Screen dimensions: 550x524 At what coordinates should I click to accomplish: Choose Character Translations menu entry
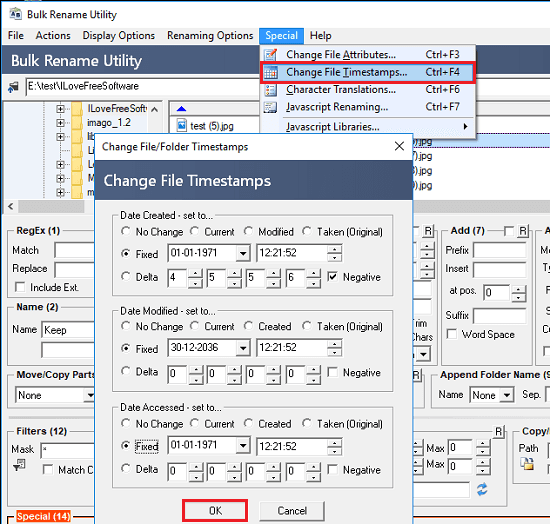pos(368,90)
